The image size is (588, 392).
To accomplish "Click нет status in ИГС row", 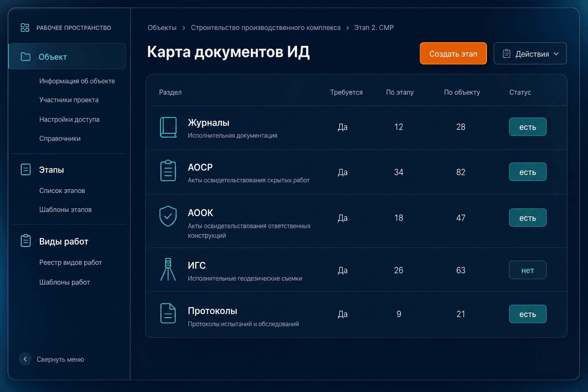I will (528, 270).
